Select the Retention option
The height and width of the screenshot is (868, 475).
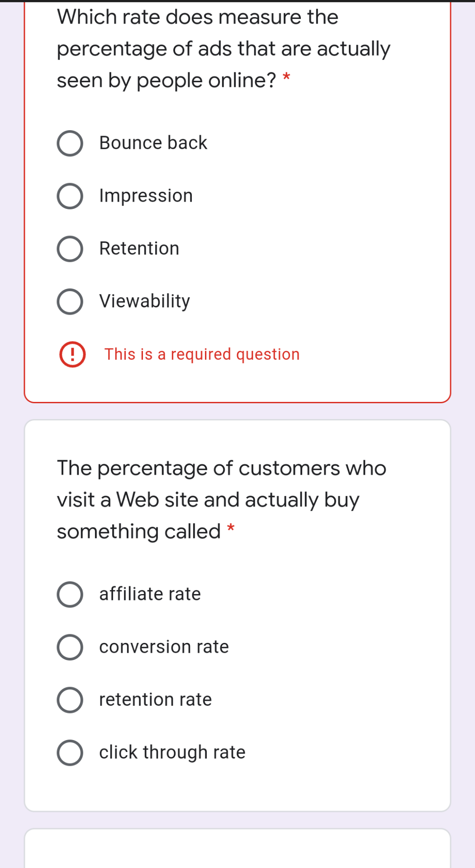click(x=70, y=248)
